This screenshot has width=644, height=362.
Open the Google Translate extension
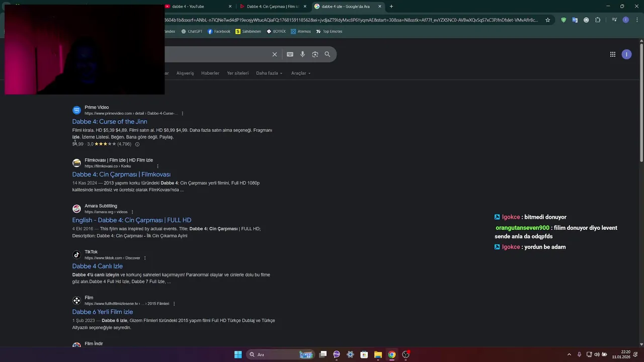tap(575, 20)
